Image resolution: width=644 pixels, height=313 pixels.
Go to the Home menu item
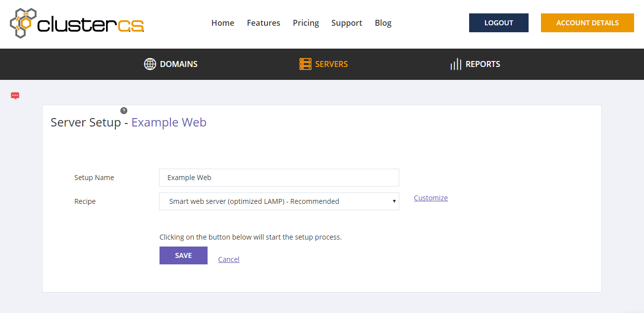(222, 23)
